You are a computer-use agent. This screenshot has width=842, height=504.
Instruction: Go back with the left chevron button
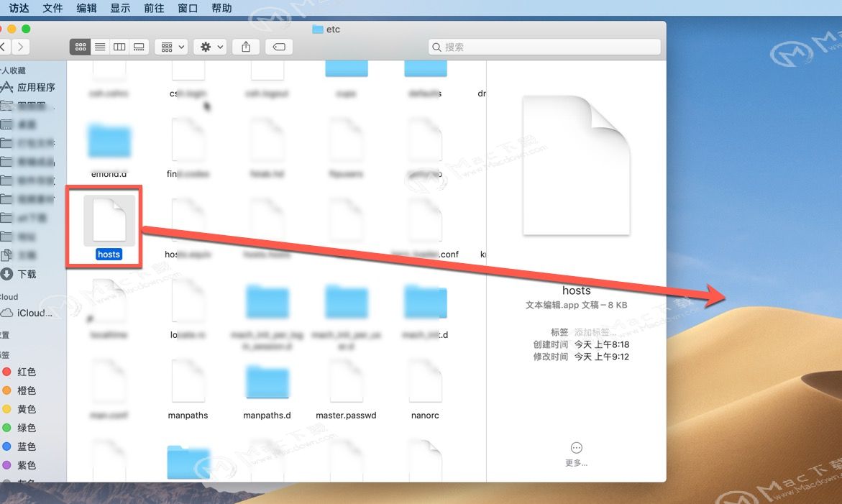[x=3, y=47]
